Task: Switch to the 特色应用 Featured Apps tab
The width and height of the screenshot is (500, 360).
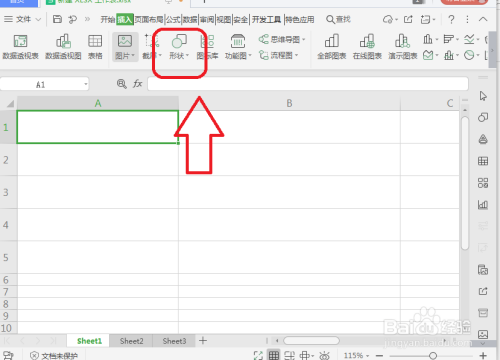Action: pos(300,19)
